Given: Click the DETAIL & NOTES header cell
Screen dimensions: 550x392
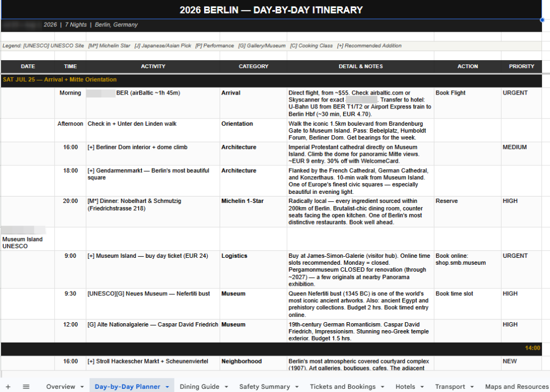Looking at the screenshot, I should tap(360, 66).
